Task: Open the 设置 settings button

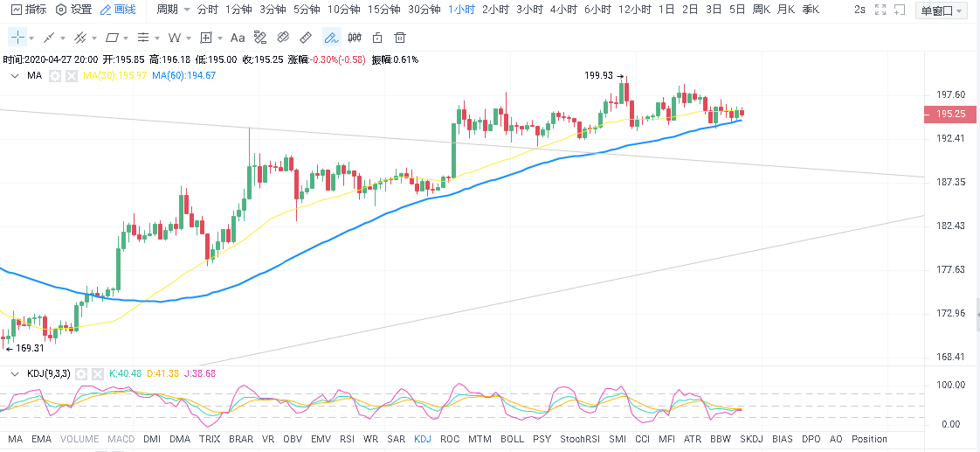Action: pos(73,10)
